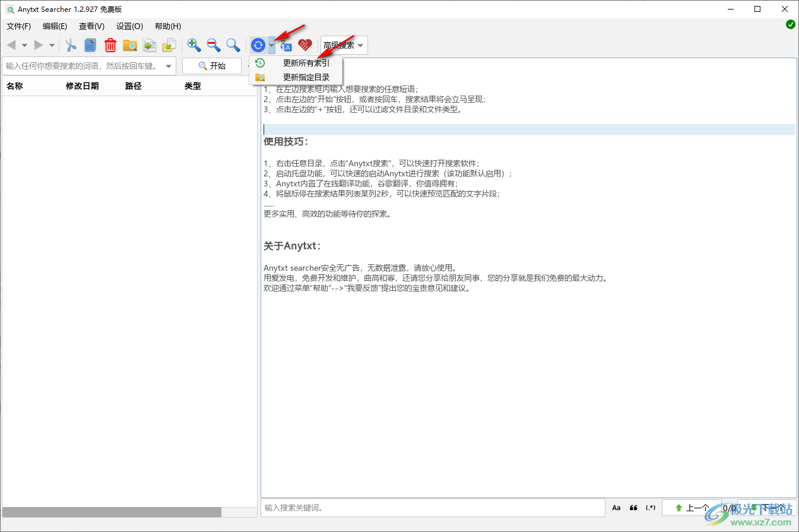Image resolution: width=799 pixels, height=532 pixels.
Task: Open the 查看(V) menu
Action: pyautogui.click(x=91, y=26)
